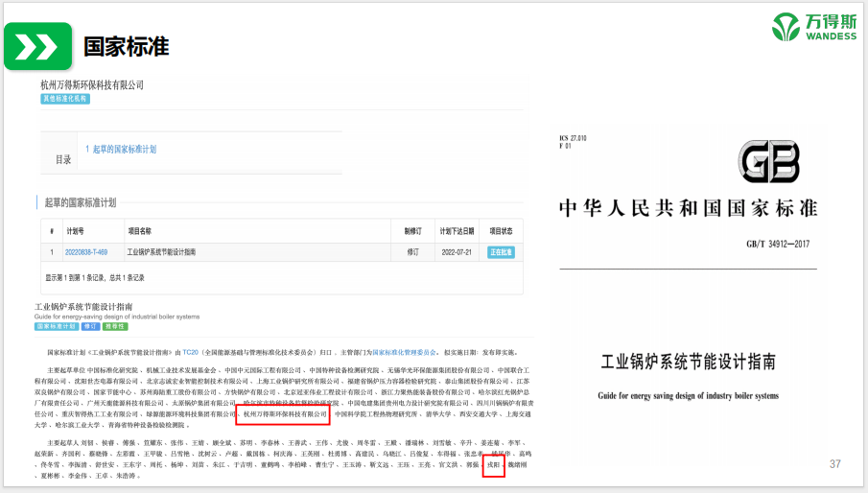
Task: Click the red-boxed 杭州万得斯环保科技有限公司 text
Action: pos(283,414)
